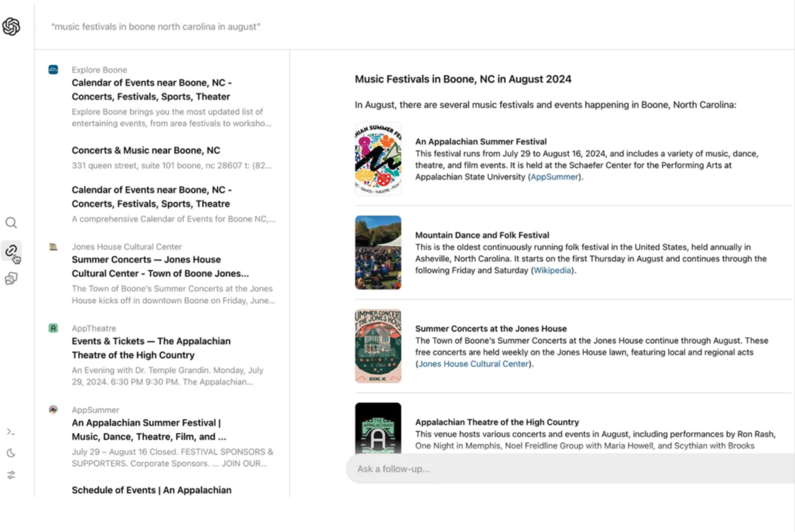Click the Jones House Cultural Center favicon
Screen dimensions: 795x532
(x=54, y=247)
